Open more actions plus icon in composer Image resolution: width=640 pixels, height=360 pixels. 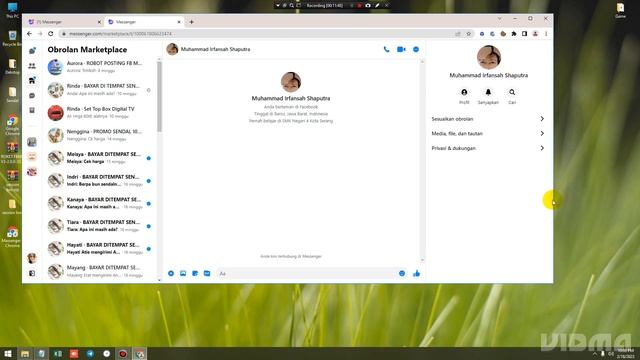171,273
